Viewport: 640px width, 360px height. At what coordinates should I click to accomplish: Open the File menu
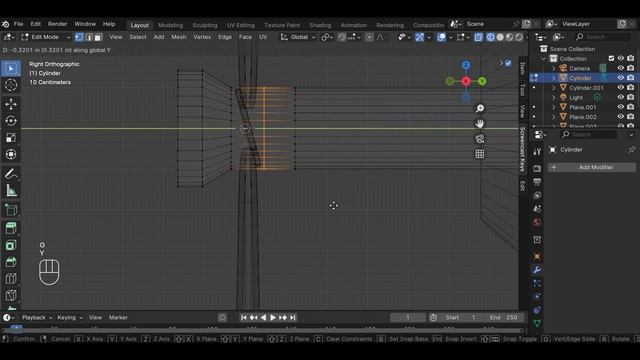18,24
